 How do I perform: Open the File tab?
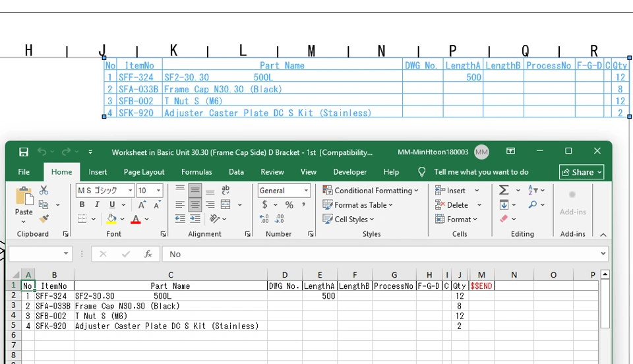(x=24, y=172)
